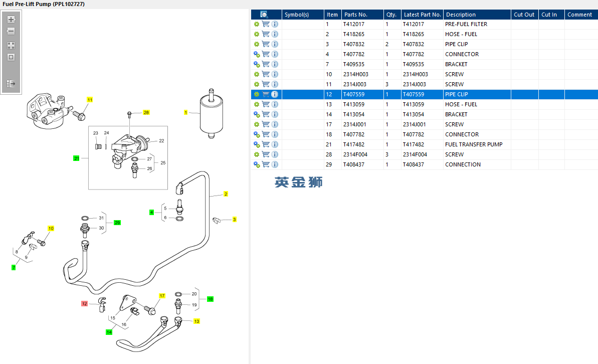This screenshot has width=598, height=364.
Task: Click part number T418265 in Parts No.
Action: pyautogui.click(x=353, y=34)
